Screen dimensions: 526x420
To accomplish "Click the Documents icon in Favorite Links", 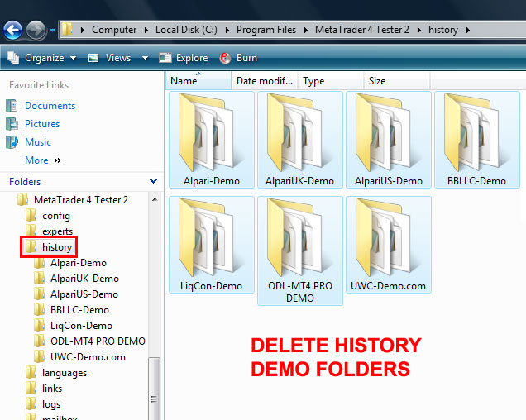I will coord(12,106).
